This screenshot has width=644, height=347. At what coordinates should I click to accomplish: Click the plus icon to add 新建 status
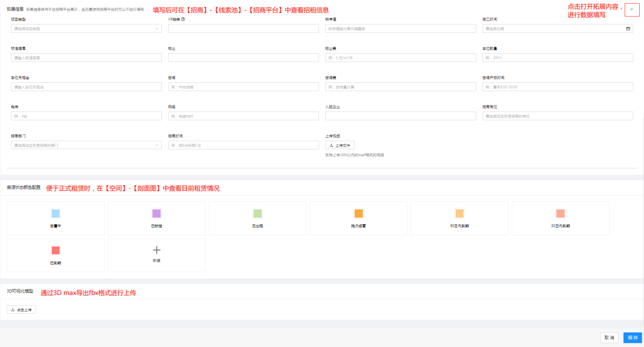[157, 250]
